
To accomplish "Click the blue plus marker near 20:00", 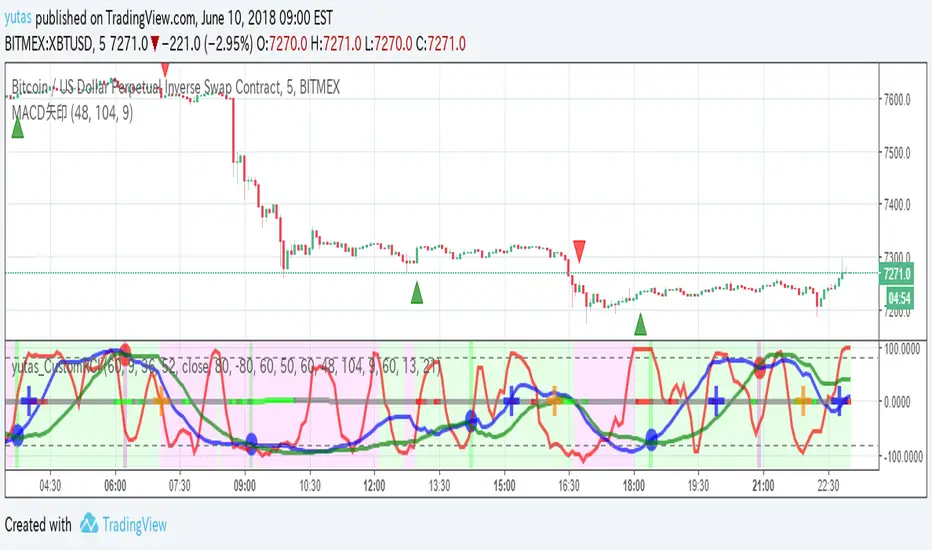I will pos(716,401).
